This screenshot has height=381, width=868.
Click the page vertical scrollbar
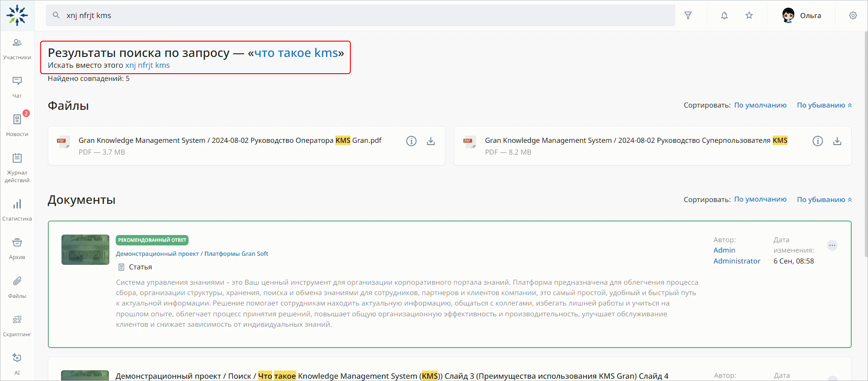(866, 145)
